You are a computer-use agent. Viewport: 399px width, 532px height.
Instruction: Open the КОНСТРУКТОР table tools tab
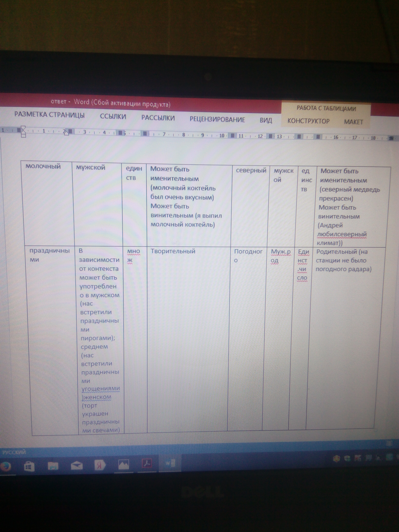click(308, 121)
